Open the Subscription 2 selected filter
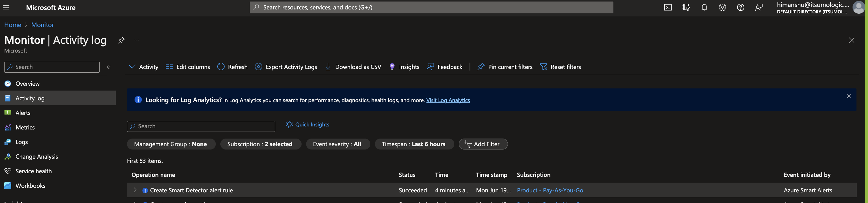The image size is (868, 203). pyautogui.click(x=260, y=144)
